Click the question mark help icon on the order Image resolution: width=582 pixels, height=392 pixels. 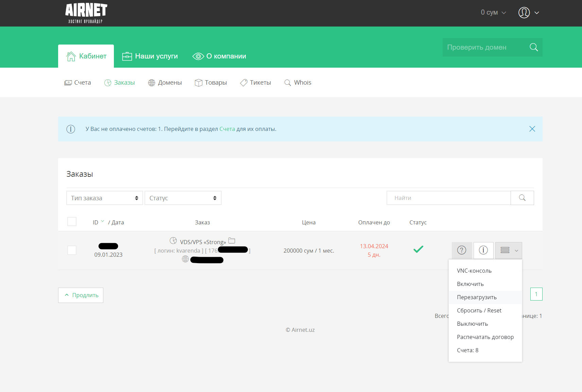[462, 250]
